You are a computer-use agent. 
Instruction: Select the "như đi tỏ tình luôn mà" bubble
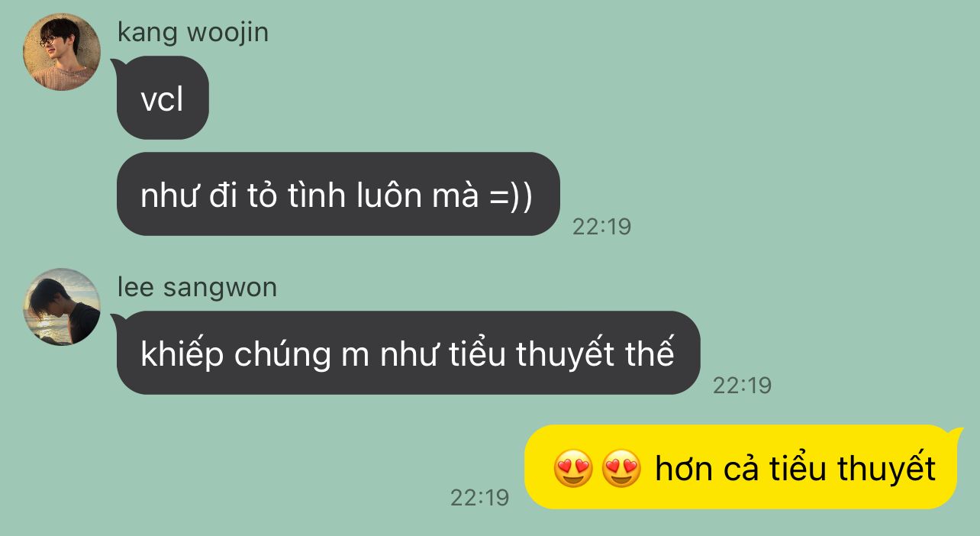338,194
